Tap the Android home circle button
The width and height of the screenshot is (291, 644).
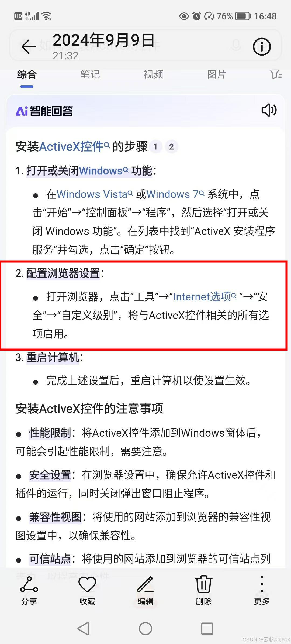(145, 629)
